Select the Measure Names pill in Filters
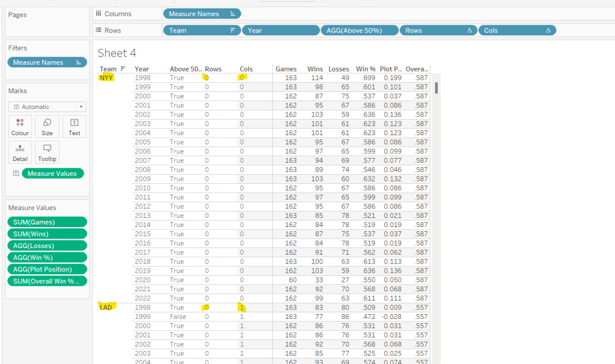 point(47,62)
